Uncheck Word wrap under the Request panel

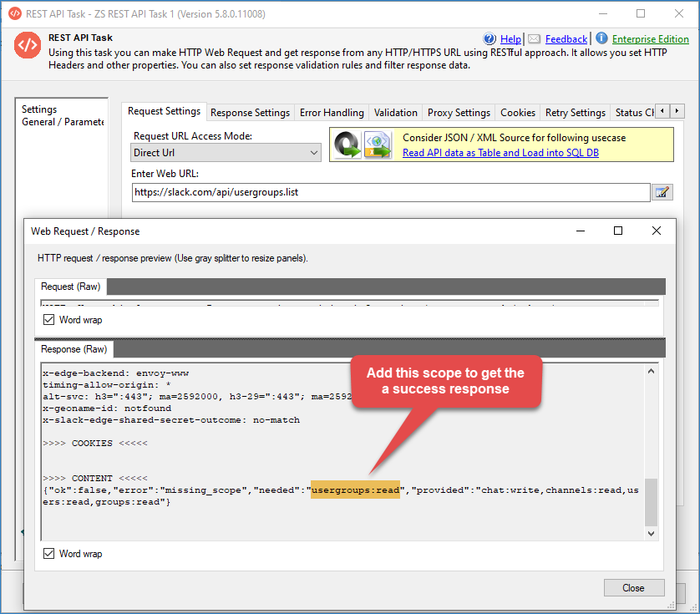[x=49, y=320]
